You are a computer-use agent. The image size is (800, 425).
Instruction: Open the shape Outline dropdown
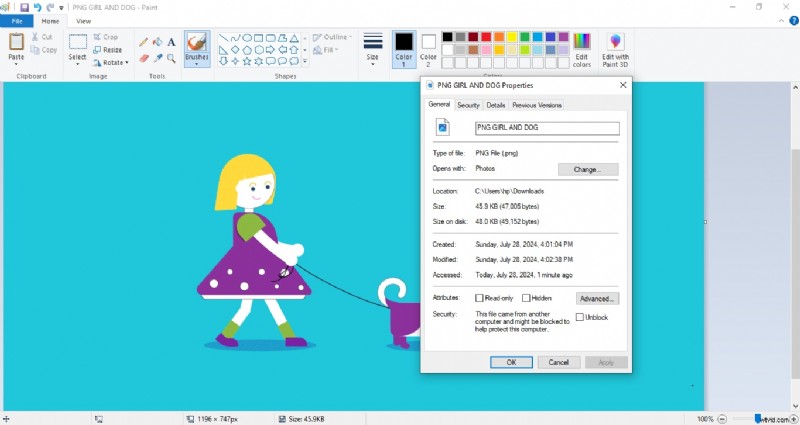[333, 37]
